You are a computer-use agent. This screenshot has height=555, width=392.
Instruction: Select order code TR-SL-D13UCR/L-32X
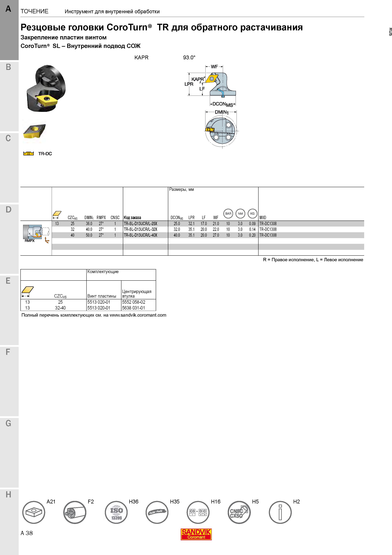pyautogui.click(x=141, y=229)
